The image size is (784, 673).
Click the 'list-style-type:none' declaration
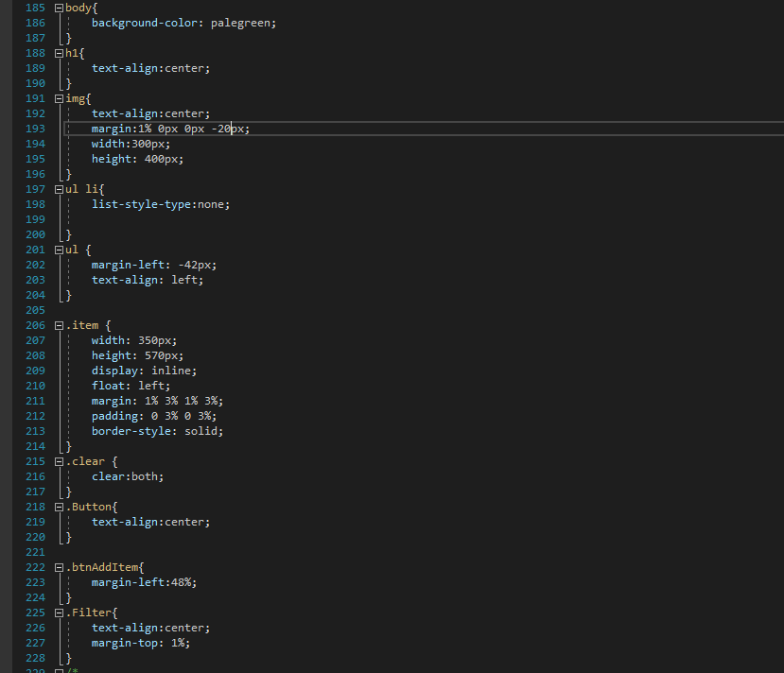point(158,204)
